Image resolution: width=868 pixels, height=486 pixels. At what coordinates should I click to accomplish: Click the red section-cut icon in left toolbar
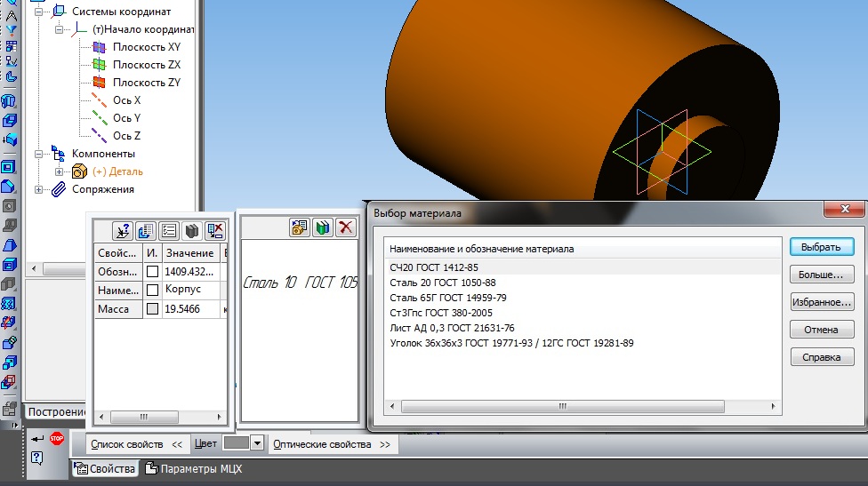10,323
